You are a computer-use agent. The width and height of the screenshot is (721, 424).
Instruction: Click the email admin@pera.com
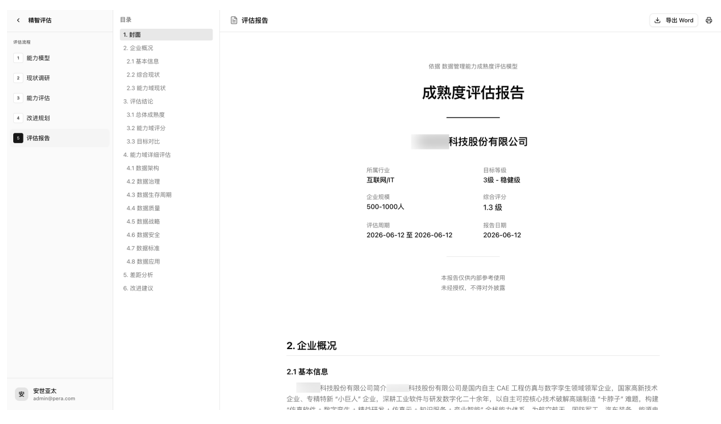pos(54,398)
